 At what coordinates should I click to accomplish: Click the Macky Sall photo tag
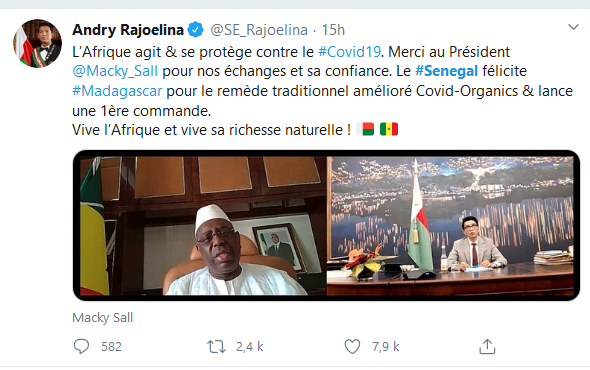pos(103,318)
